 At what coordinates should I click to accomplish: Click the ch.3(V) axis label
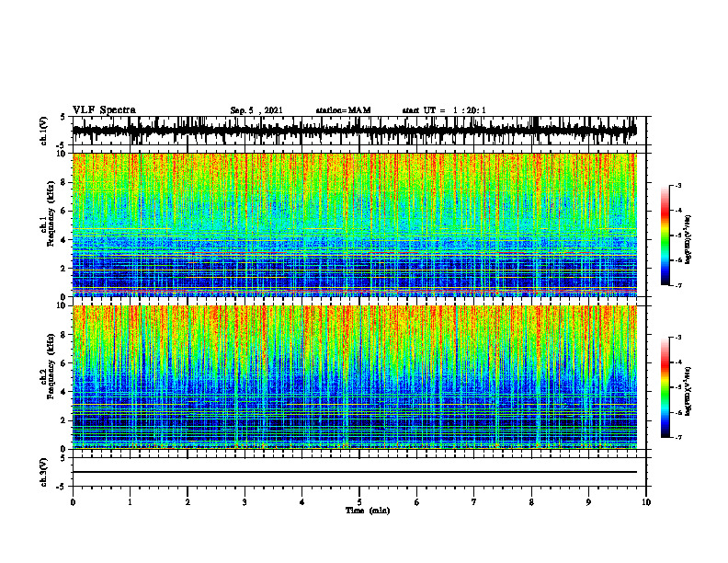click(x=44, y=472)
